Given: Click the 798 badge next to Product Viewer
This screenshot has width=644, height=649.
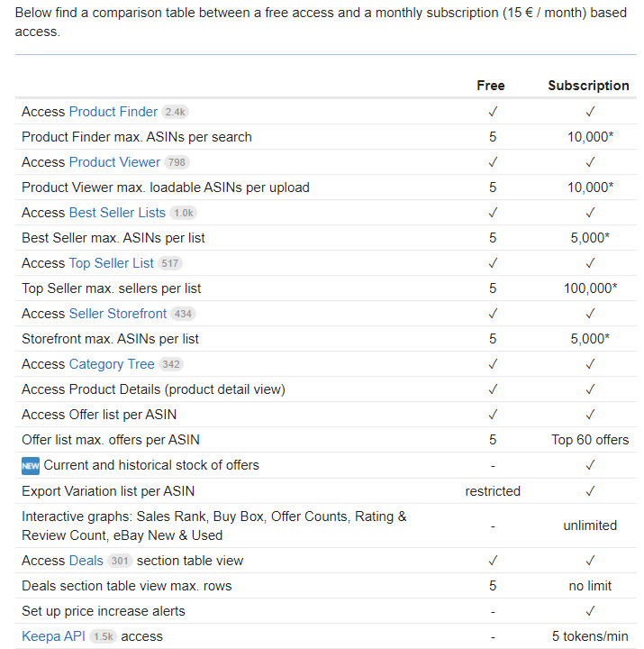Looking at the screenshot, I should pos(177,163).
